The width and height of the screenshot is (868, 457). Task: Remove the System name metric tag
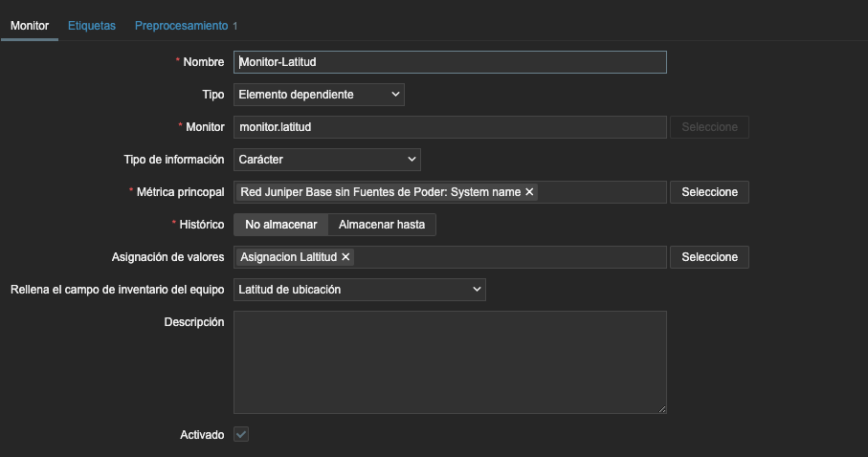[x=529, y=192]
